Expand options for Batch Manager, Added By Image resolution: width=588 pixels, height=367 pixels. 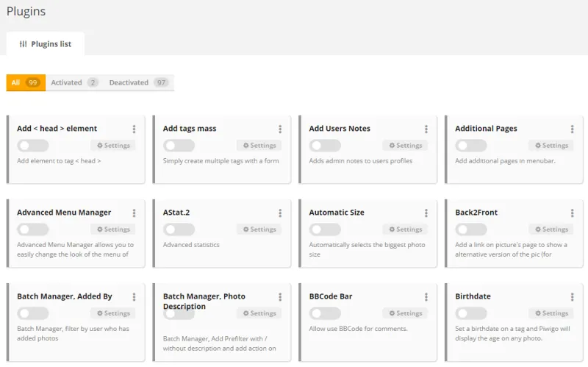tap(134, 296)
